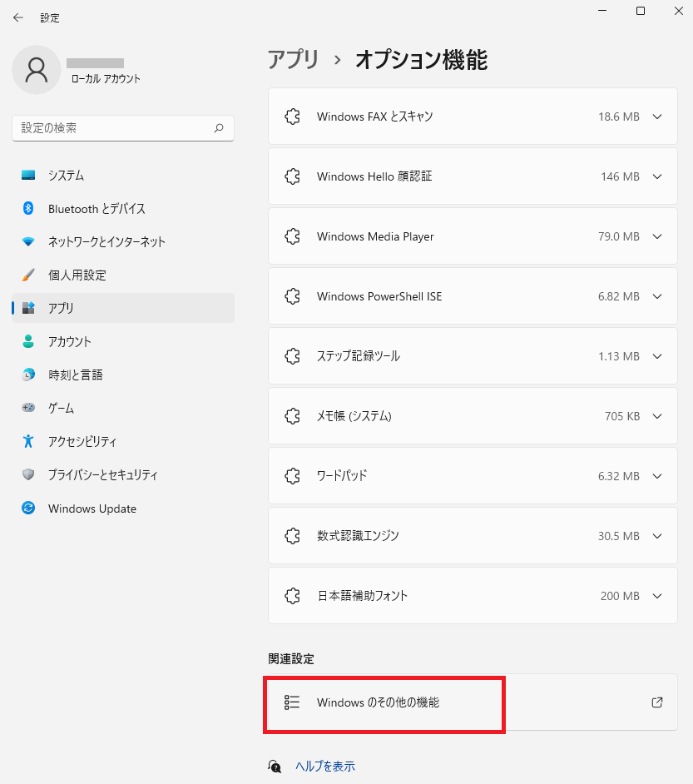693x784 pixels.
Task: Click the オプション機能 page heading
Action: [x=421, y=59]
